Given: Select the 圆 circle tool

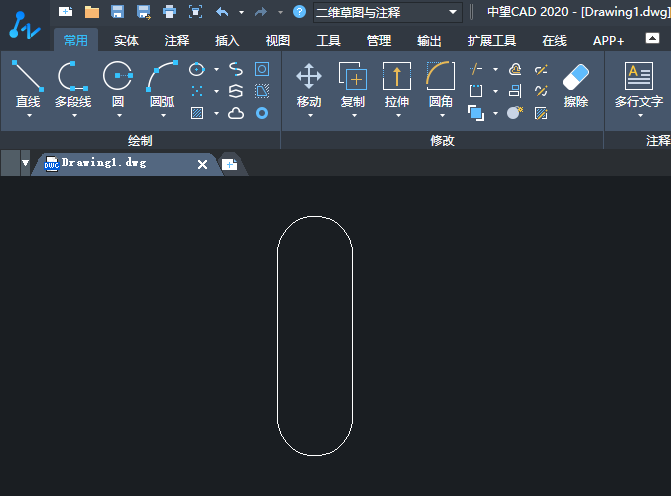Looking at the screenshot, I should click(118, 84).
